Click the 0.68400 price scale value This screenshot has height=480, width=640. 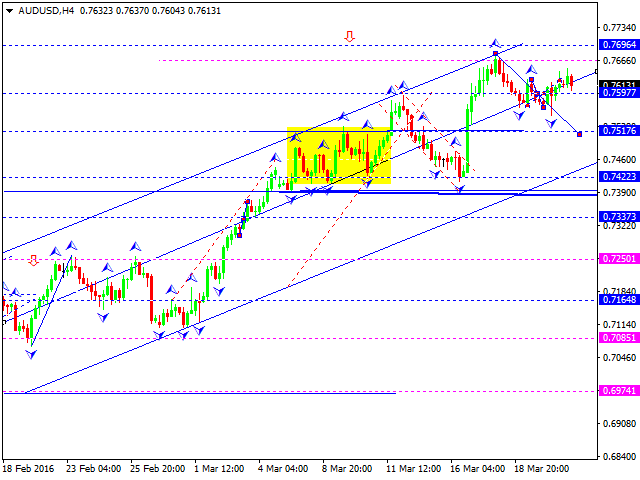coord(620,456)
